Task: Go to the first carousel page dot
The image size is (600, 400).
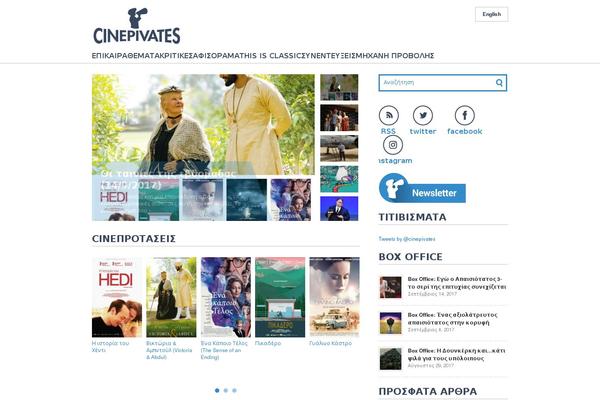Action: (217, 390)
